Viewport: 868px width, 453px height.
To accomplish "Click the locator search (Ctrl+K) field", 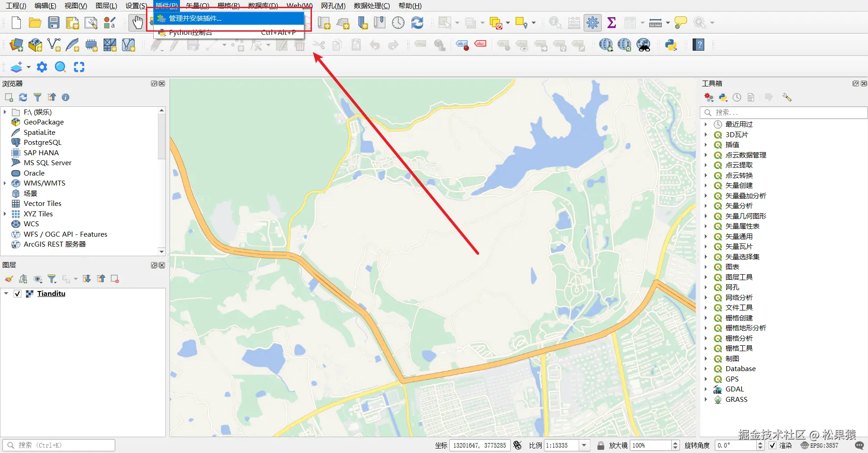I will click(59, 445).
